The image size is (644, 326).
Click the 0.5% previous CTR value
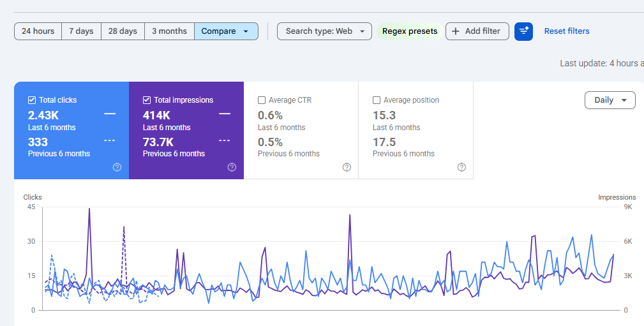pyautogui.click(x=270, y=142)
